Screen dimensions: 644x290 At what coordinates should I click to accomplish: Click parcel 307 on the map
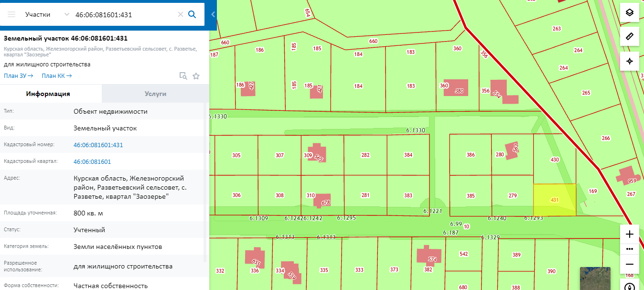pos(279,155)
